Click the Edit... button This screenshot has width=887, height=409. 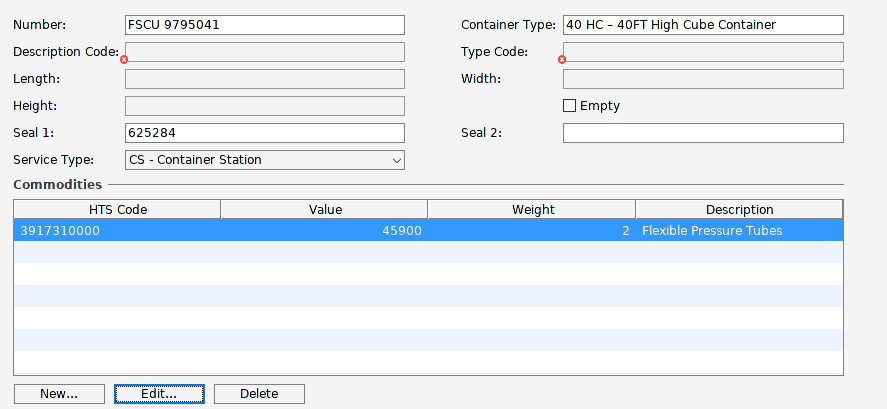tap(159, 394)
